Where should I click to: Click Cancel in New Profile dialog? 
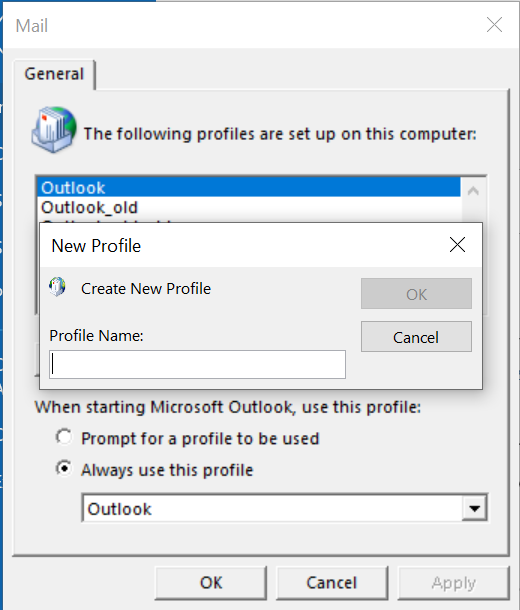point(416,337)
